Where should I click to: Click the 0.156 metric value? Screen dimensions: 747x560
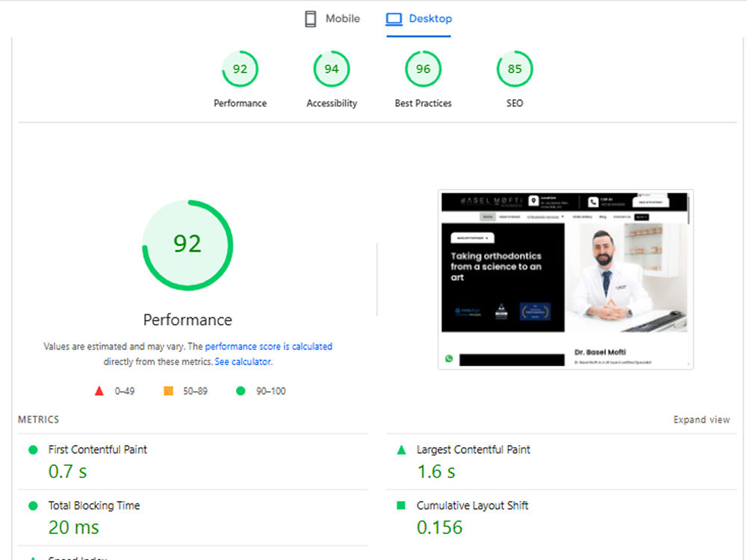(439, 527)
